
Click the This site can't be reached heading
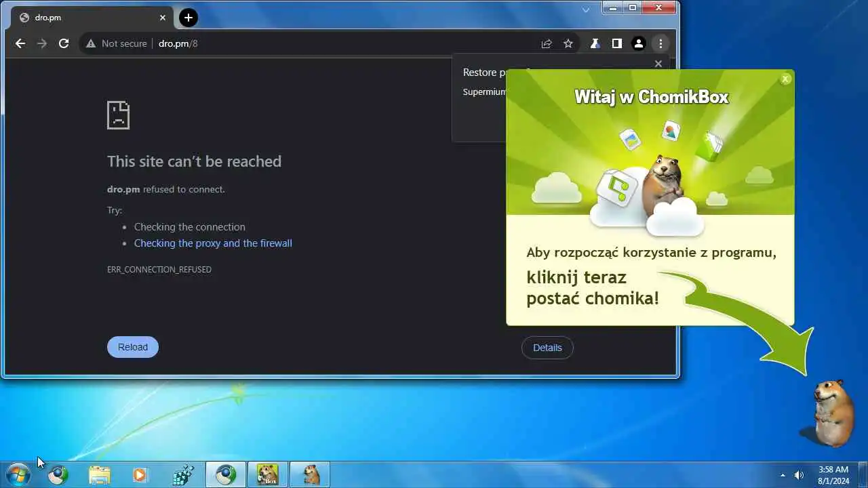(x=194, y=161)
